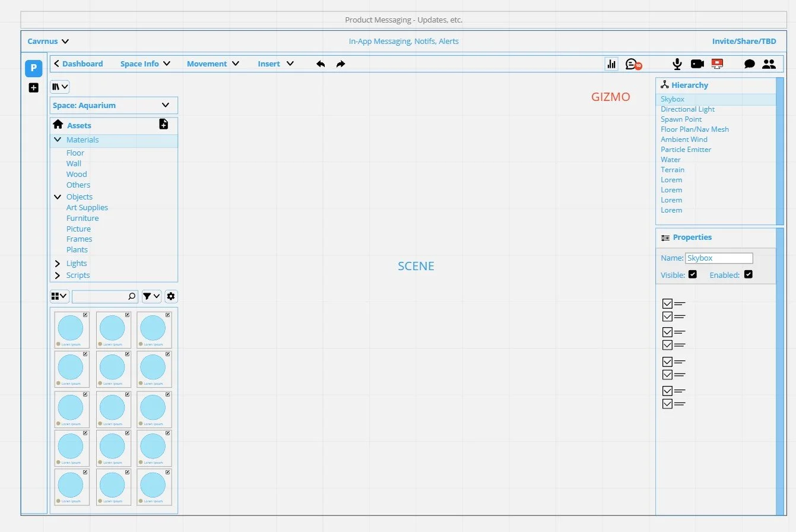This screenshot has height=532, width=796.
Task: Click the Properties panel vertical scrollbar
Action: coord(780,372)
